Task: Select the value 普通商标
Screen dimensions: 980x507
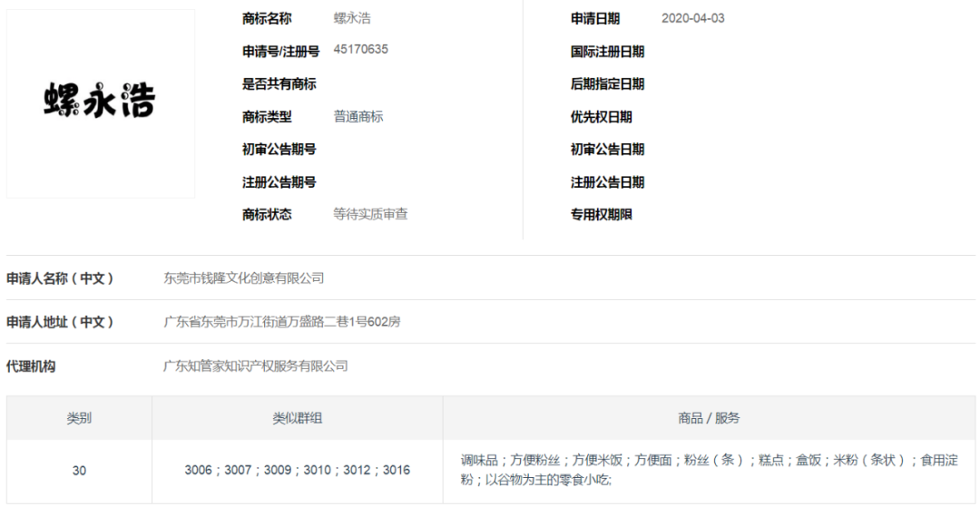Action: (x=358, y=117)
